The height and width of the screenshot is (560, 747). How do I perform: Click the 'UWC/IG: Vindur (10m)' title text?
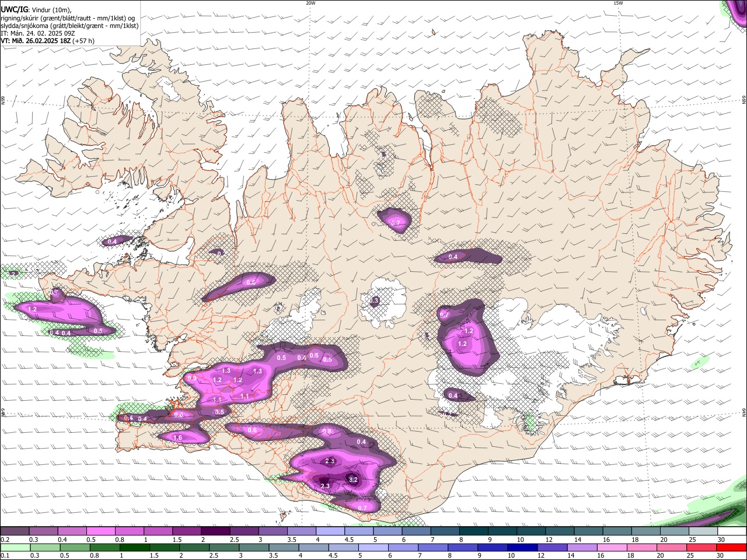coord(36,9)
